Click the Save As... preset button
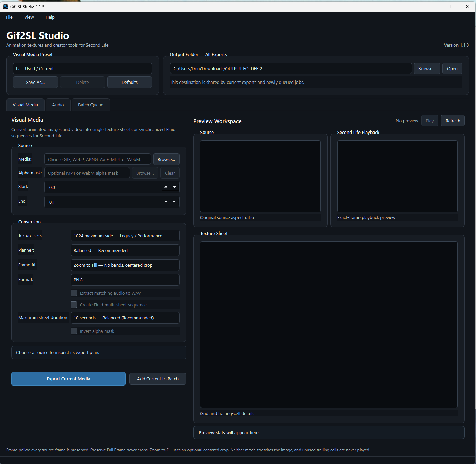This screenshot has width=476, height=464. pos(35,82)
